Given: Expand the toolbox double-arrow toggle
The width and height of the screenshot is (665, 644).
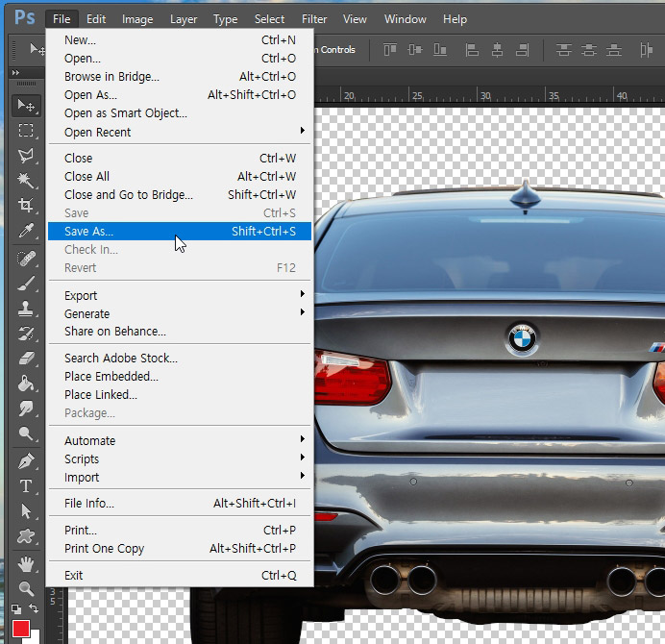Looking at the screenshot, I should click(x=15, y=72).
